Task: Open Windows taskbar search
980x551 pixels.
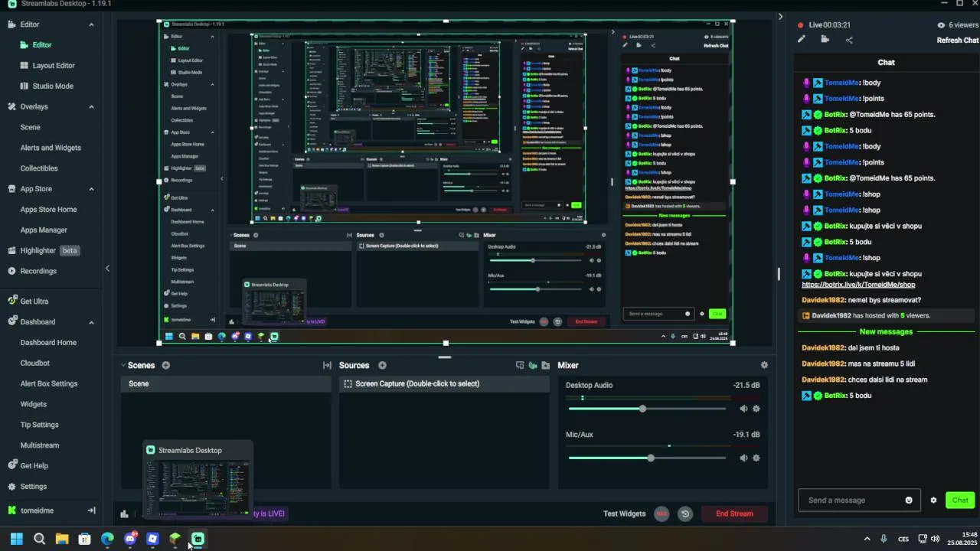Action: tap(39, 539)
